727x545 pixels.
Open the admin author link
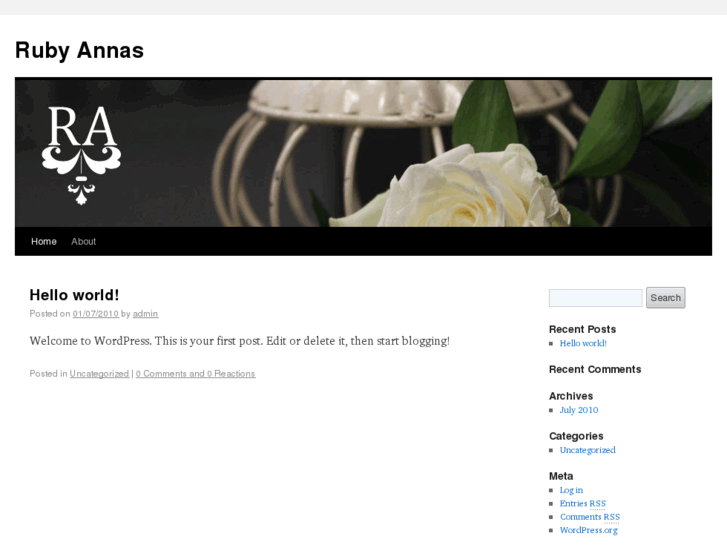click(x=146, y=314)
